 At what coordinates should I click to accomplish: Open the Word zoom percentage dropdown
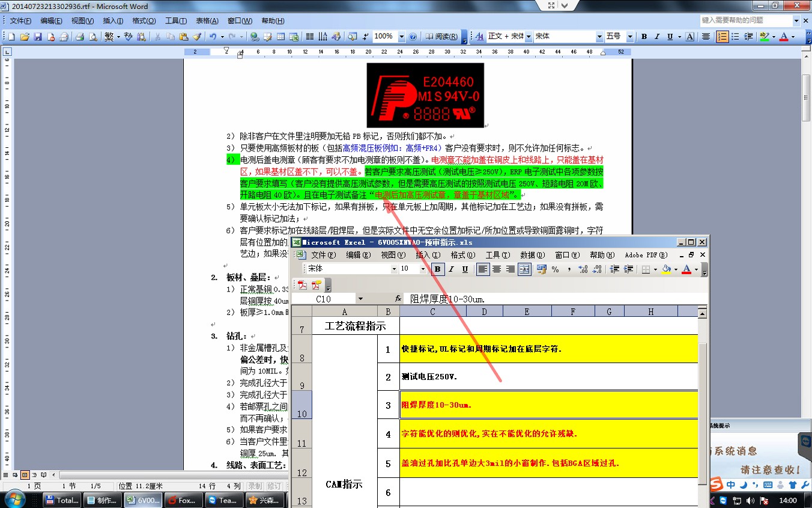pyautogui.click(x=402, y=37)
